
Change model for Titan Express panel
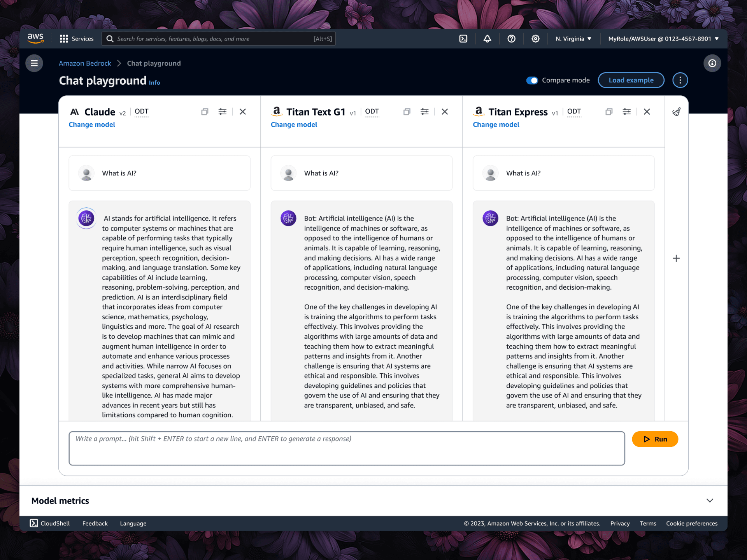496,124
